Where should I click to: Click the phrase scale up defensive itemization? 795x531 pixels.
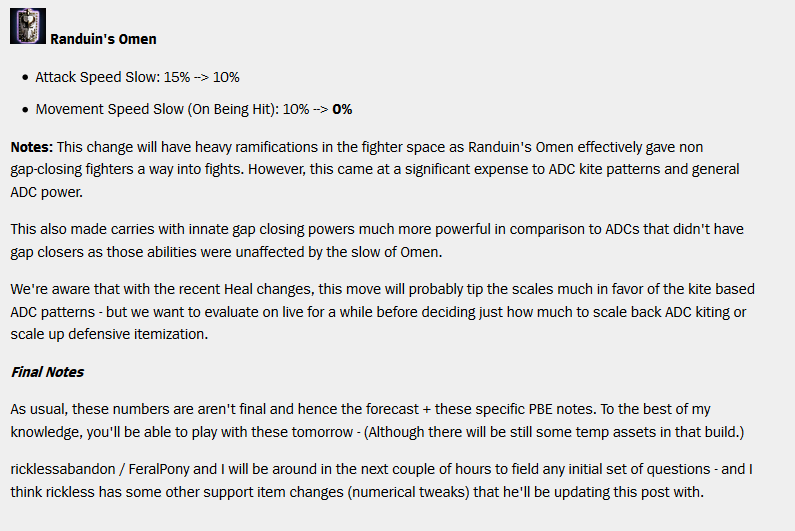click(109, 334)
